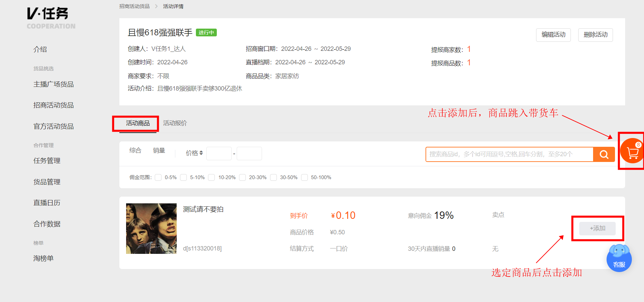Focus the minimum price input field
The height and width of the screenshot is (302, 644).
(x=219, y=154)
